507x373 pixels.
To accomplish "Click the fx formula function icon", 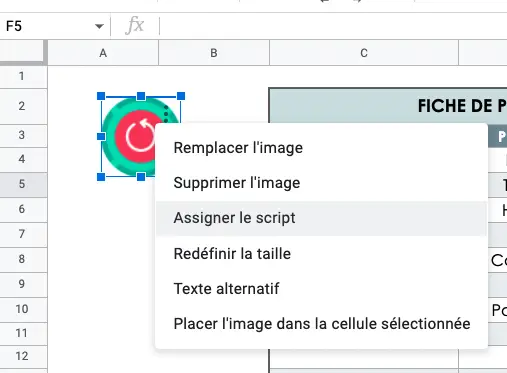I will pyautogui.click(x=135, y=25).
